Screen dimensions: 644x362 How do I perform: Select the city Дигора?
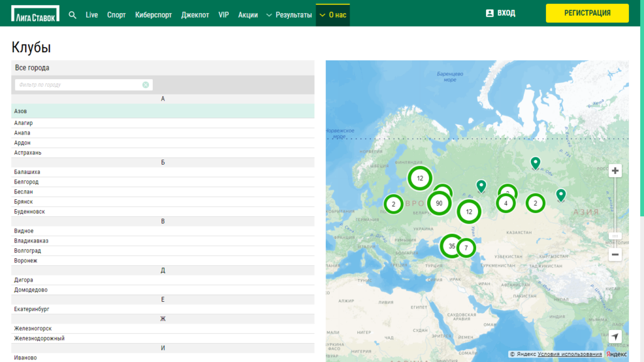click(163, 280)
